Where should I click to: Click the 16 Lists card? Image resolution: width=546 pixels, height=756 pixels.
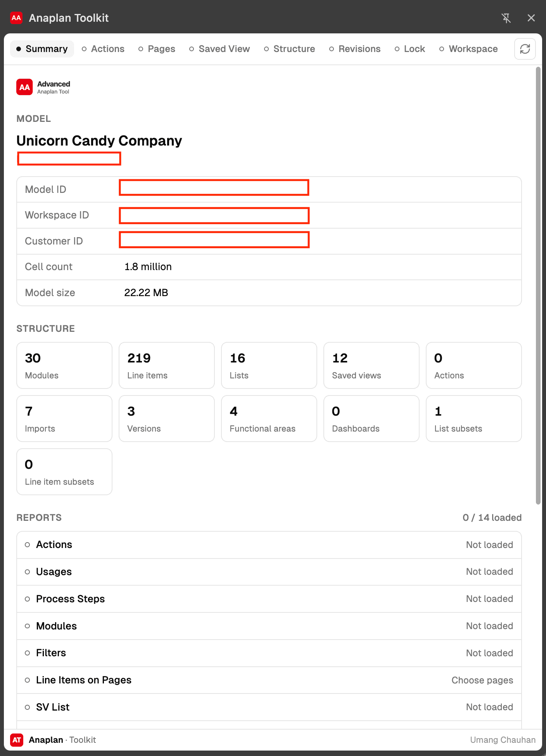pos(269,365)
